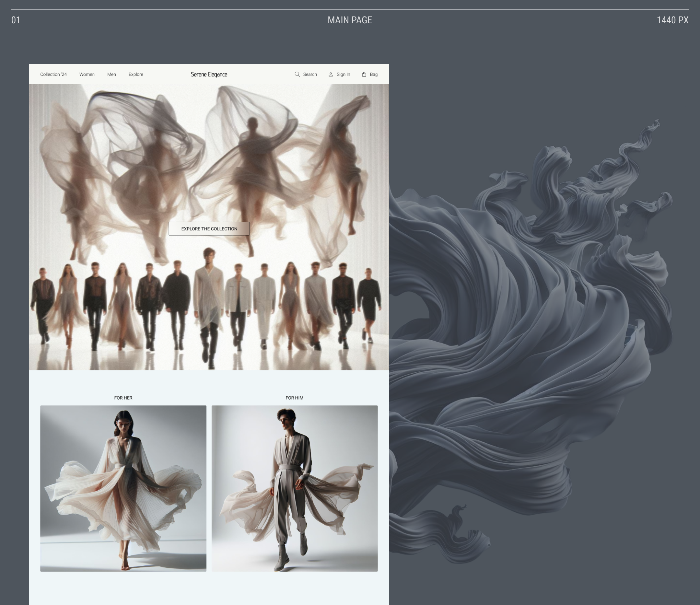Screen dimensions: 700x605
Task: Click the FOR HIM heading
Action: 294,398
